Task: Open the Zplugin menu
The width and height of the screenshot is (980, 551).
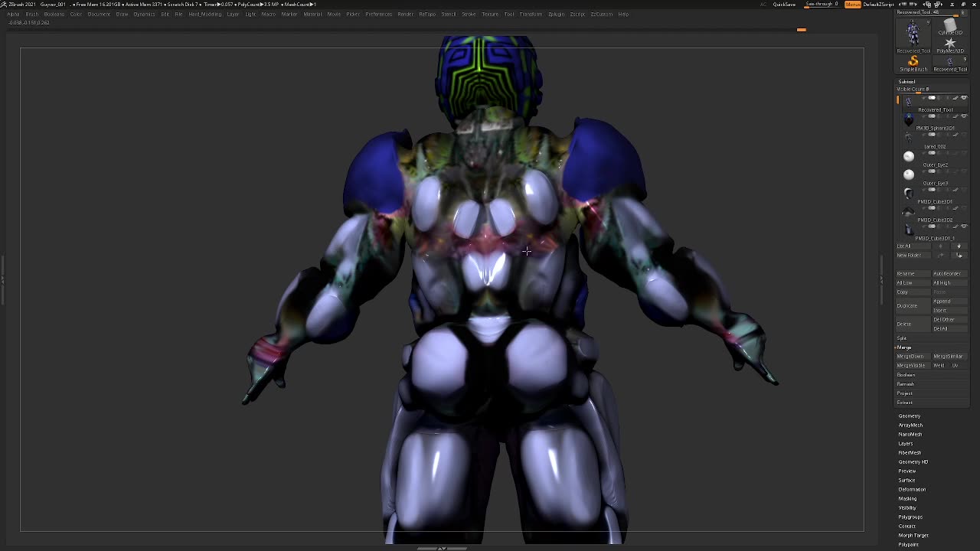Action: coord(557,14)
